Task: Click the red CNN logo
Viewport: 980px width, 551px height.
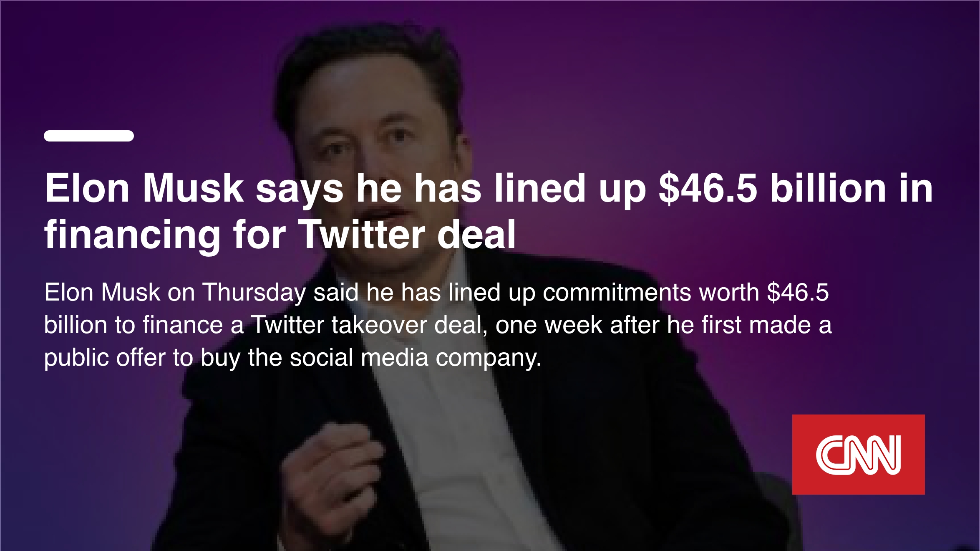Action: 858,455
